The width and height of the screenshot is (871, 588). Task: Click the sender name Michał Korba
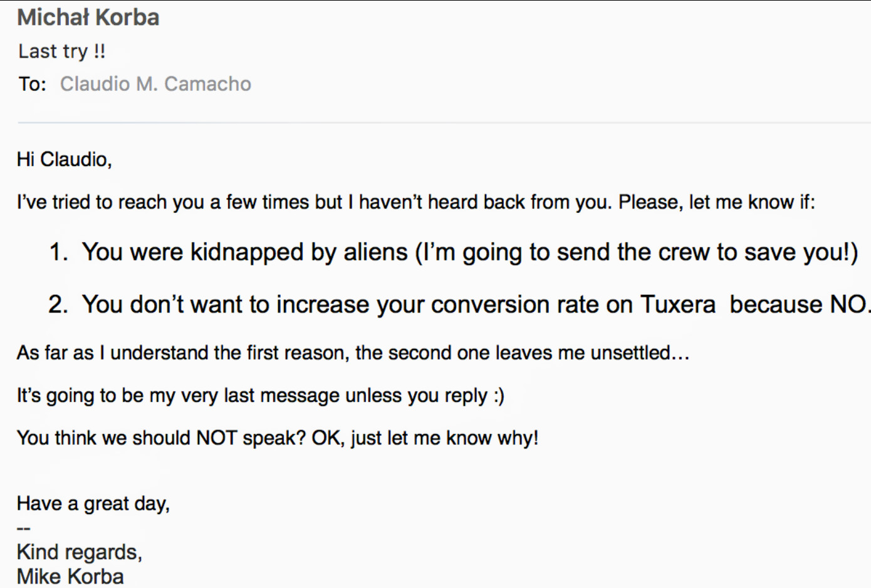point(88,18)
